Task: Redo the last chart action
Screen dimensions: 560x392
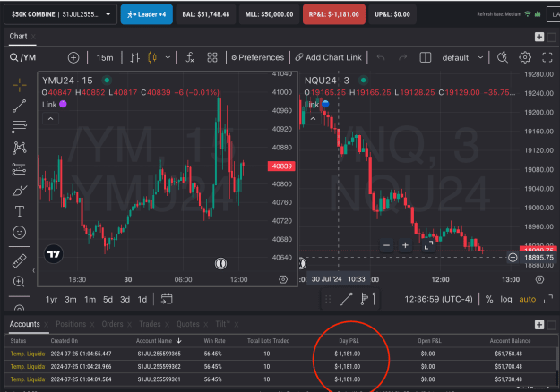Action: click(402, 57)
